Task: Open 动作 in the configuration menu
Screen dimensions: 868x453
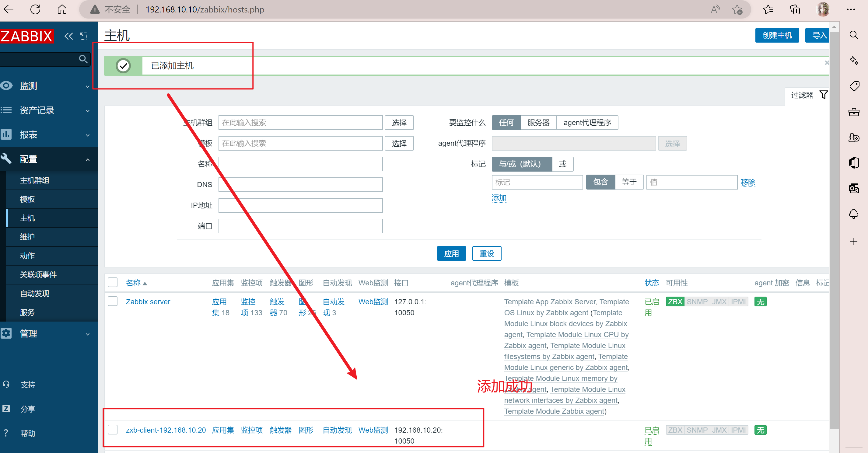Action: point(52,256)
